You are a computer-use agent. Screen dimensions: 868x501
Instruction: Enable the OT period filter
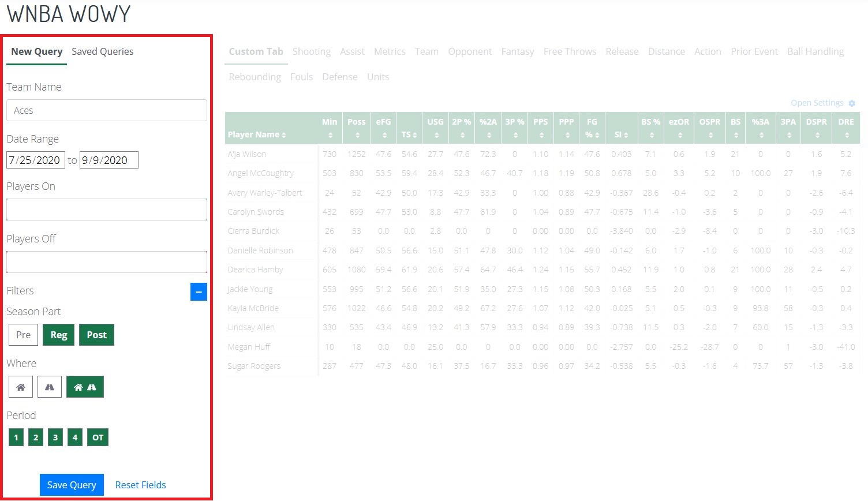(x=98, y=437)
